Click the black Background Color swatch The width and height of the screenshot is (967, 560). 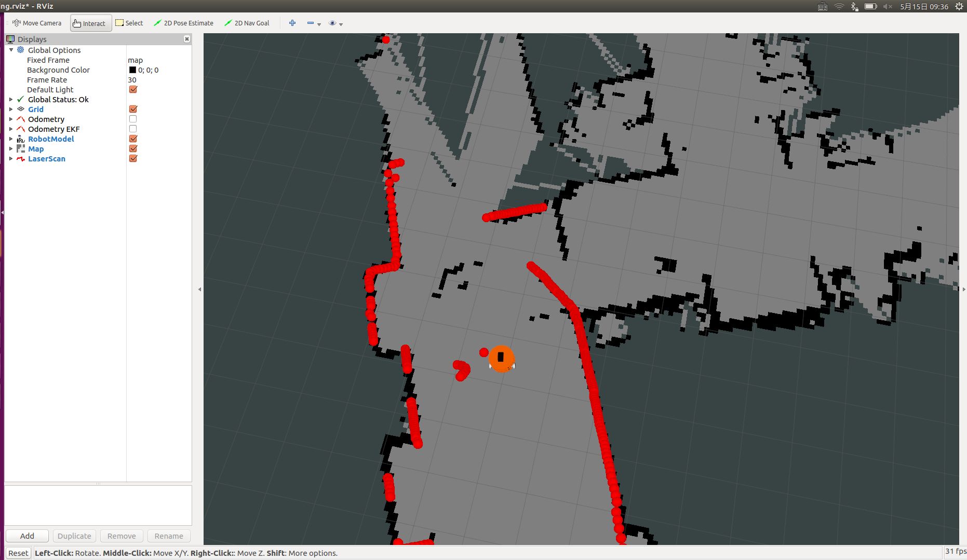pos(132,70)
